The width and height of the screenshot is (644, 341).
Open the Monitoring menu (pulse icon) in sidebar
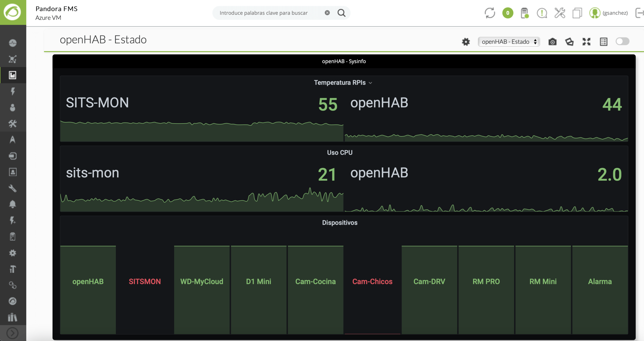tap(12, 43)
